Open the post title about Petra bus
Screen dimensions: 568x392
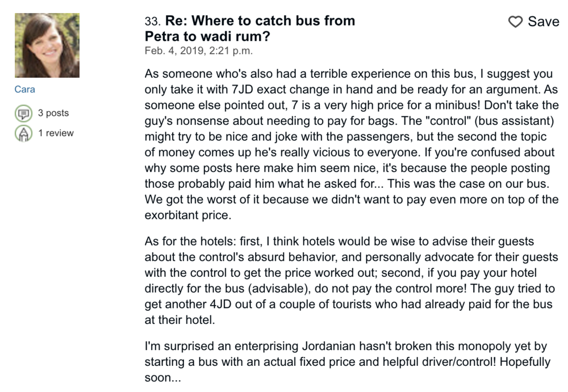(x=250, y=28)
